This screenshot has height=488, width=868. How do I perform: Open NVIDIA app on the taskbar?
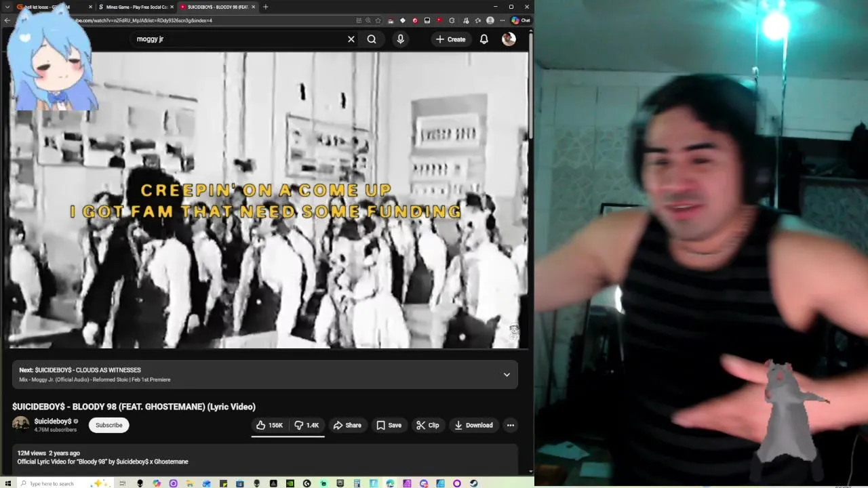pyautogui.click(x=290, y=483)
